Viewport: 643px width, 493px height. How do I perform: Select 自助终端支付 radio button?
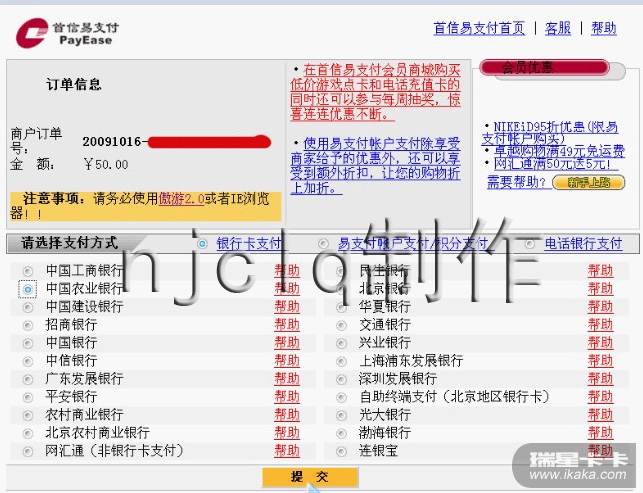tap(341, 397)
